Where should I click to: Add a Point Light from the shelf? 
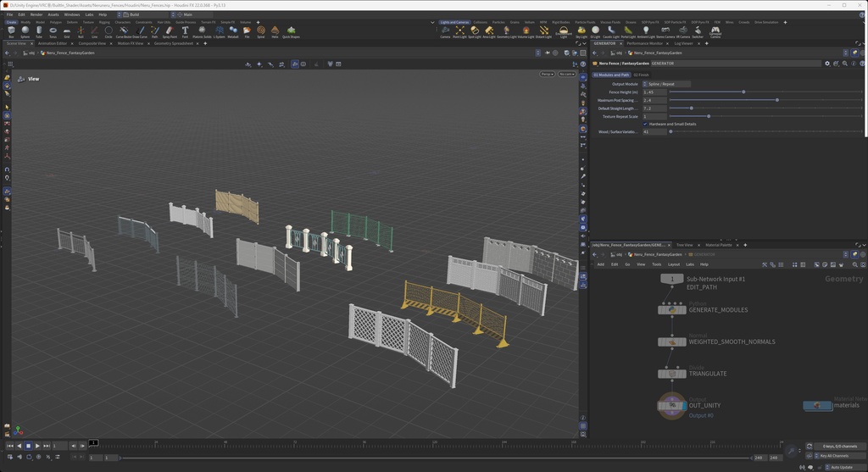point(459,32)
